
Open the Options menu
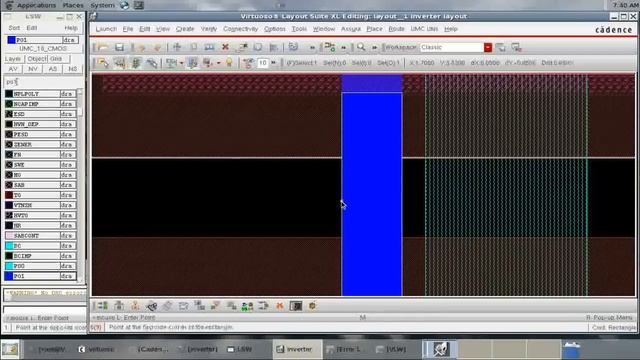coord(275,29)
